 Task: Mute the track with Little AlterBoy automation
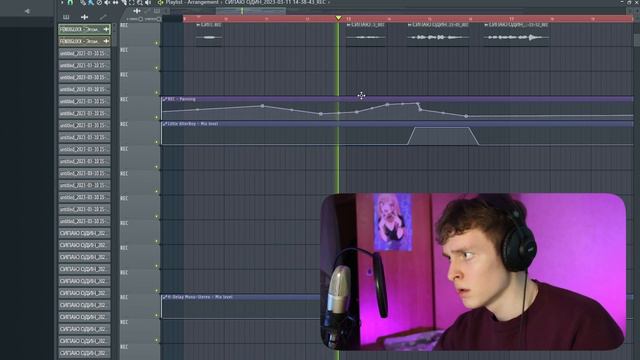[x=156, y=142]
